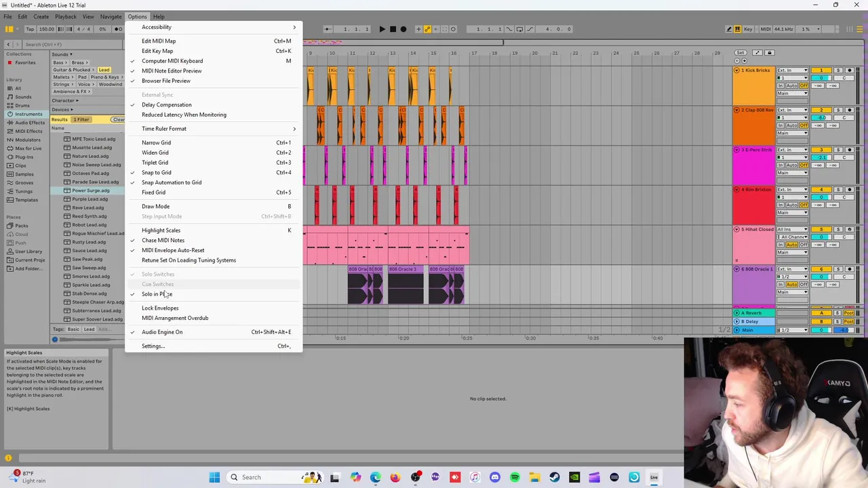868x488 pixels.
Task: Select Instruments in the browser sidebar
Action: [x=28, y=114]
